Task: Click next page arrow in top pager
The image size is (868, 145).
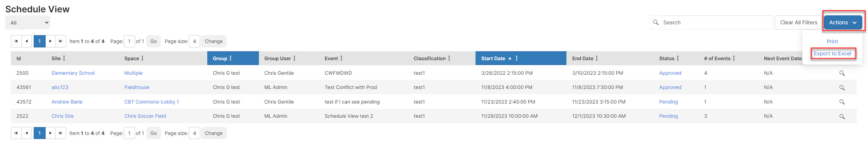Action: coord(51,41)
